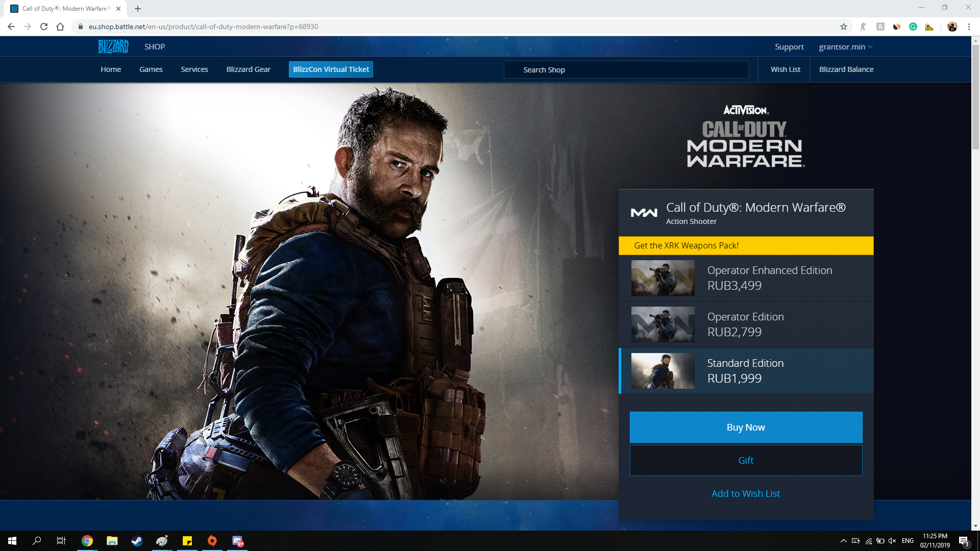
Task: Open the Games menu
Action: [151, 69]
